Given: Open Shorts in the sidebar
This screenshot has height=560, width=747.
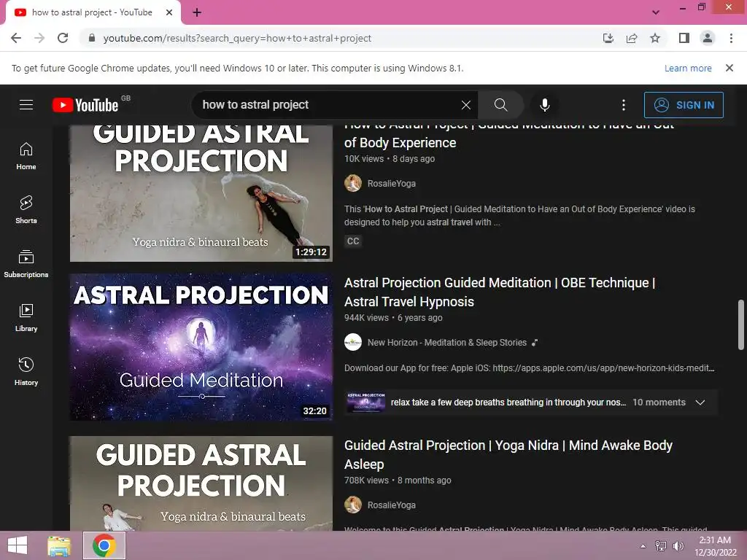Looking at the screenshot, I should (26, 209).
